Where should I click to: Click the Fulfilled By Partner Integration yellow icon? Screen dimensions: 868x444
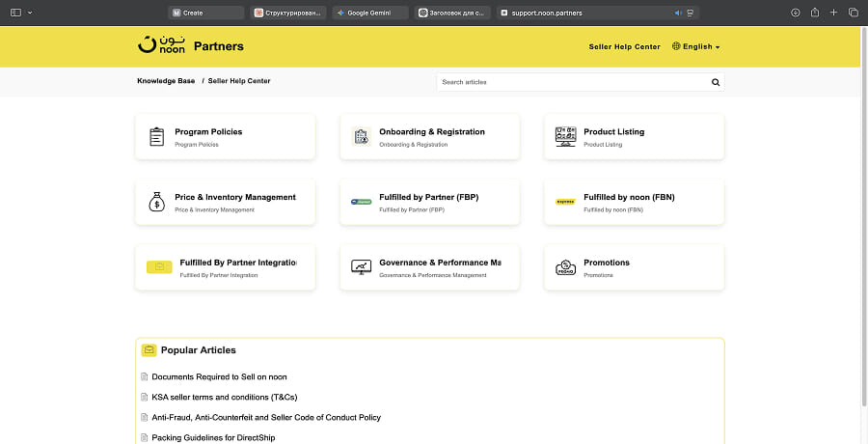click(x=159, y=267)
